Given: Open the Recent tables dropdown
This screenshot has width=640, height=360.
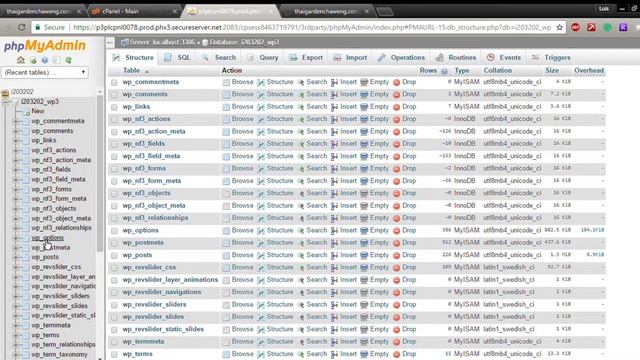Looking at the screenshot, I should pos(44,72).
